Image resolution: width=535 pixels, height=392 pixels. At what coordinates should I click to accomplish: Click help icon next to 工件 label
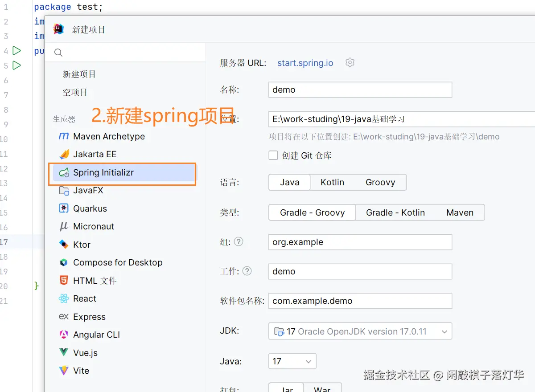[x=247, y=271]
